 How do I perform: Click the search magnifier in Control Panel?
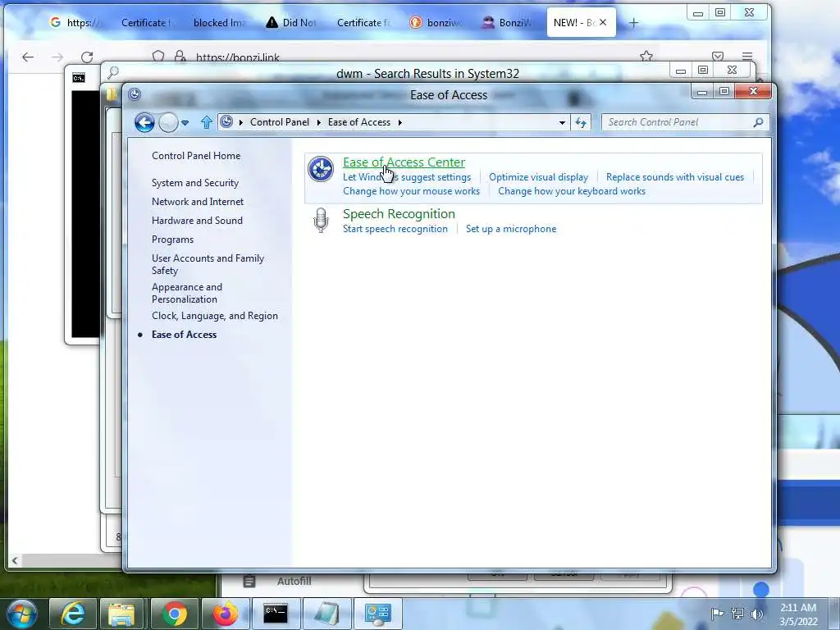click(758, 122)
